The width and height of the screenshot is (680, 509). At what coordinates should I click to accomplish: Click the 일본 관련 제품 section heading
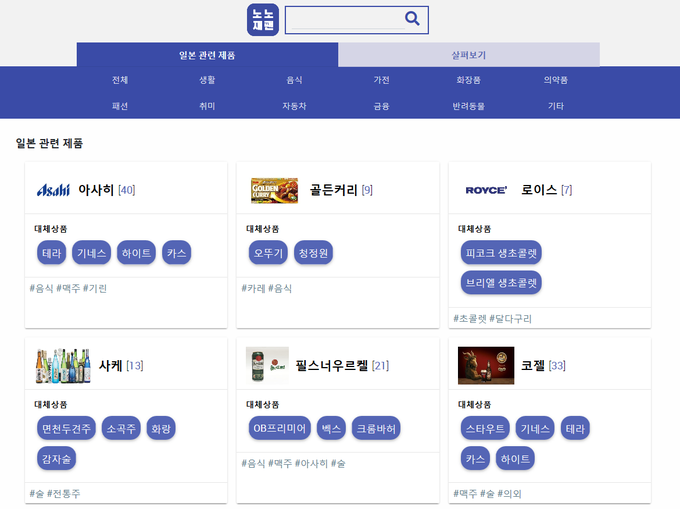pos(49,143)
